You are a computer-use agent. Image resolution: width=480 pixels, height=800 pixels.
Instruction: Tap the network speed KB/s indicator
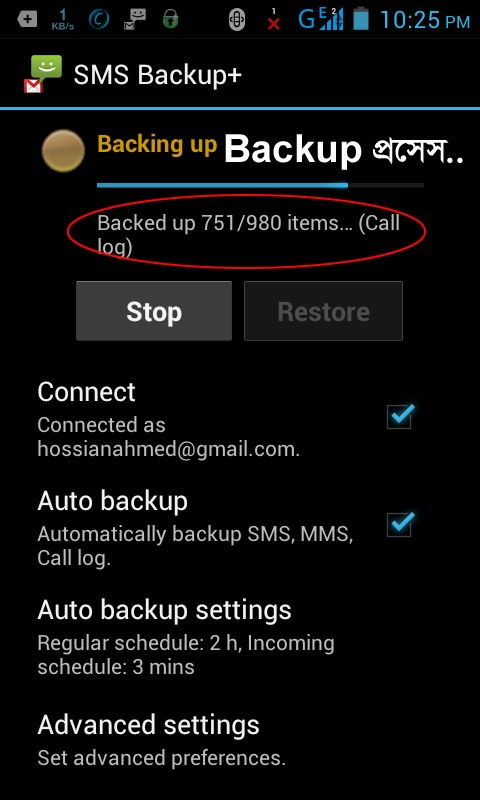tap(63, 19)
